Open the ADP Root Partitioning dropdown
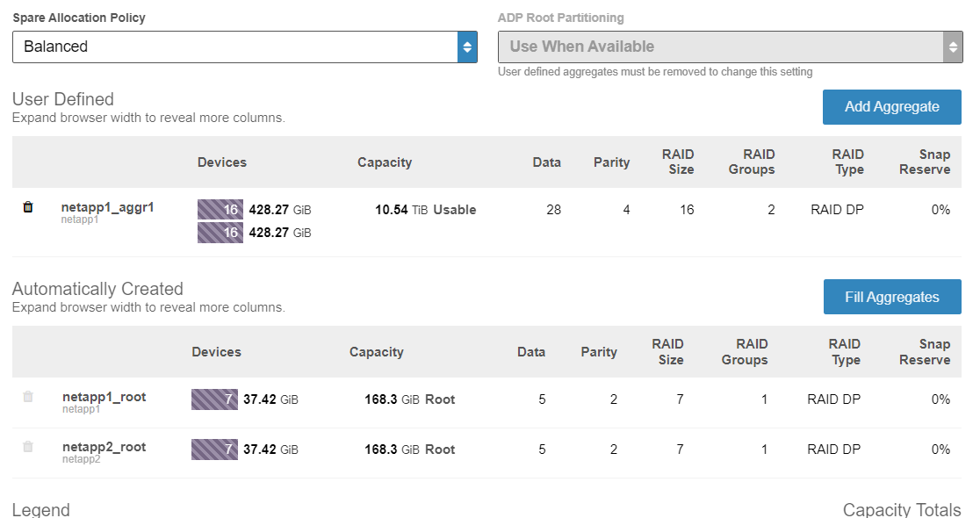 click(x=730, y=47)
